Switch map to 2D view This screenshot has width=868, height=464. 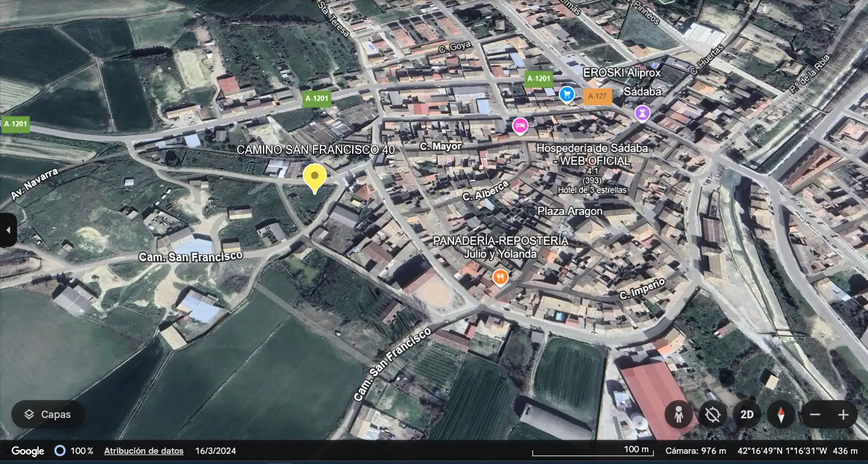[746, 415]
